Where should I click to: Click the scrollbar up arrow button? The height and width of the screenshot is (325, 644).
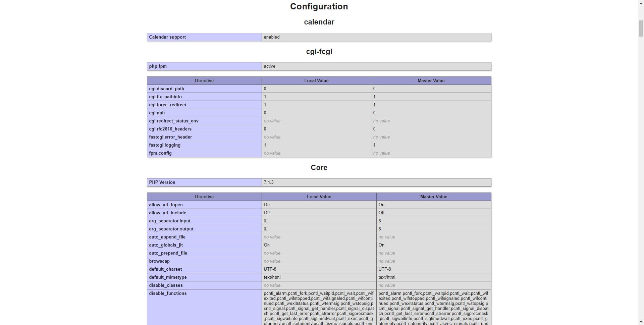[641, 3]
